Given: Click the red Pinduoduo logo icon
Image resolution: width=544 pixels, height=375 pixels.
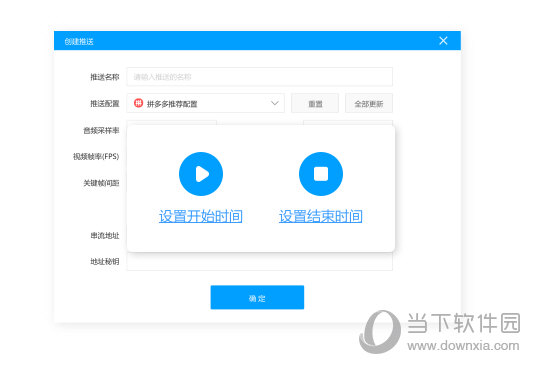Looking at the screenshot, I should click(x=138, y=103).
